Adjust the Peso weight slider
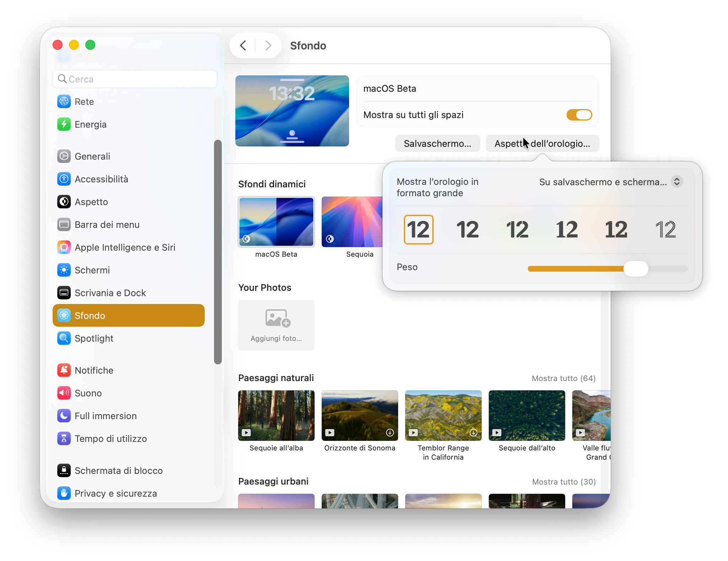 636,269
